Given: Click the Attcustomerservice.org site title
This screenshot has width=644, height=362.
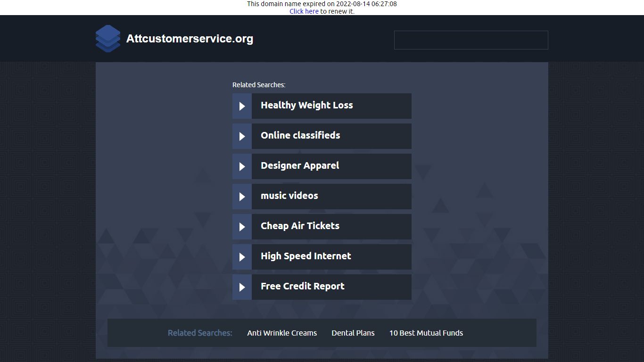Looking at the screenshot, I should 190,39.
